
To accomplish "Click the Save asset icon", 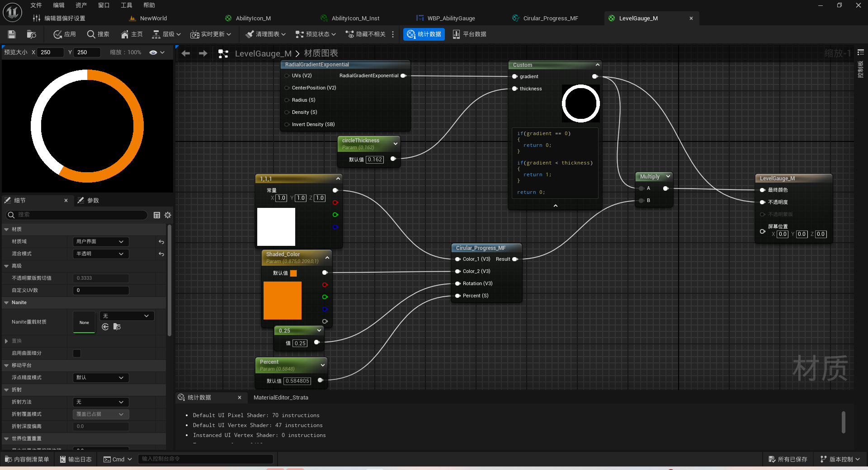I will pos(12,34).
